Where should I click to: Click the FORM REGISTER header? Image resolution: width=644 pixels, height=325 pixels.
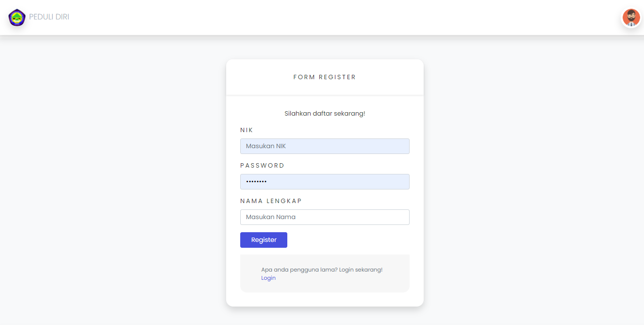[324, 77]
